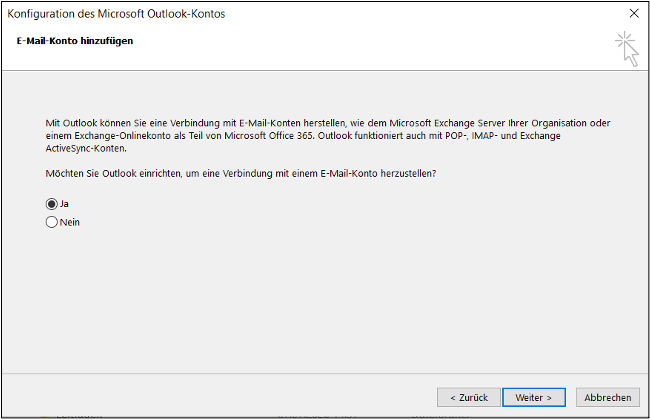
Task: Click the white header banner area
Action: coord(350,47)
